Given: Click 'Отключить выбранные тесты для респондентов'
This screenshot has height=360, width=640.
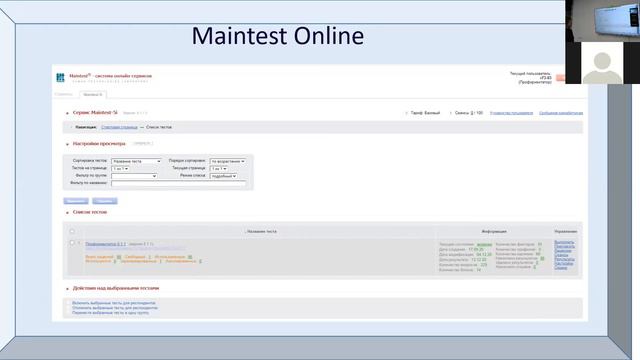Looking at the screenshot, I should click(x=115, y=308).
